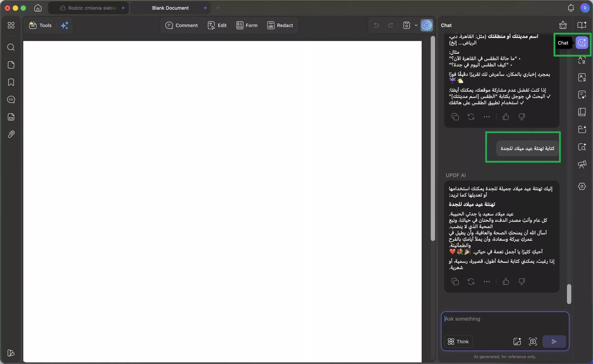Open the Tools menu
The image size is (593, 364).
click(41, 25)
